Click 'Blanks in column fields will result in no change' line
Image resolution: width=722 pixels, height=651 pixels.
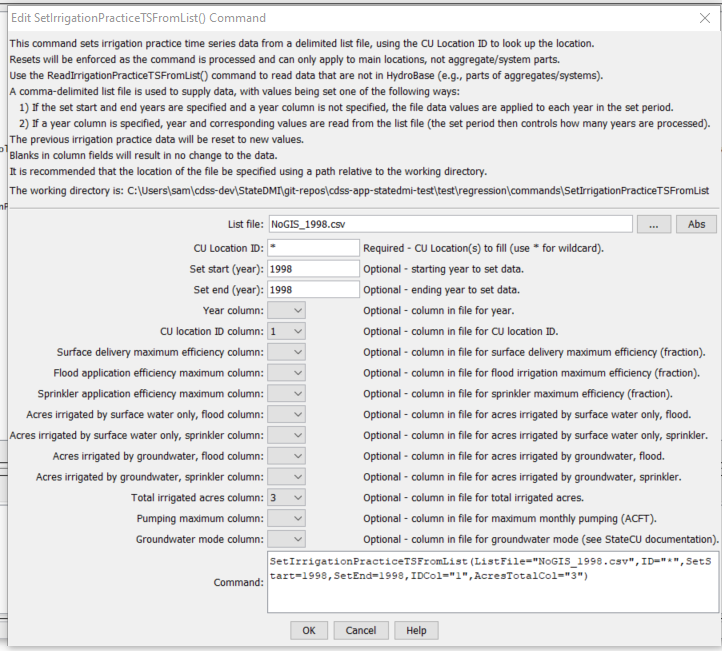[143, 155]
